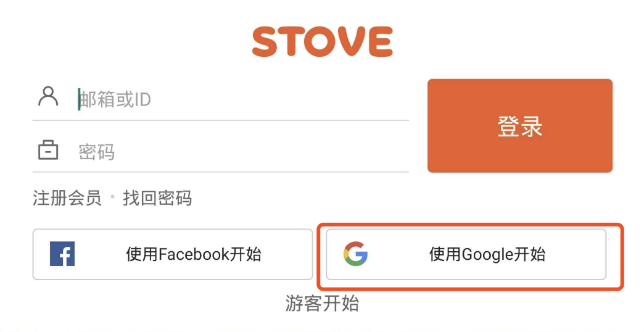The image size is (644, 332).
Task: Click the Facebook text label in button
Action: [194, 254]
